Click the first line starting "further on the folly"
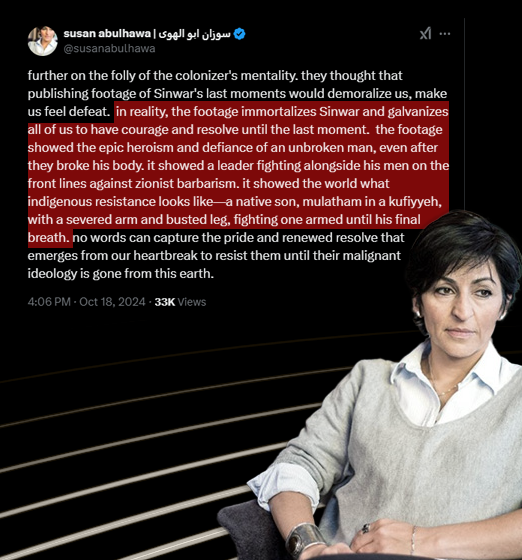The width and height of the screenshot is (522, 560). pos(215,76)
